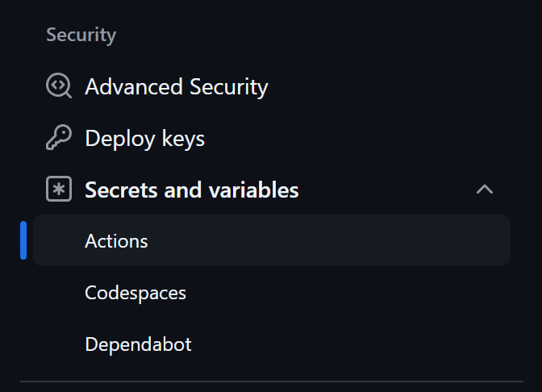Click the asterisk icon beside Secrets and variables
Image resolution: width=542 pixels, height=392 pixels.
[x=59, y=189]
